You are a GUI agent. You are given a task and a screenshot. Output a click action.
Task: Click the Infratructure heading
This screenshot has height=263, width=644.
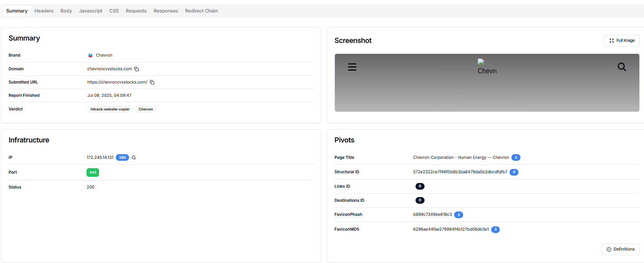click(29, 140)
